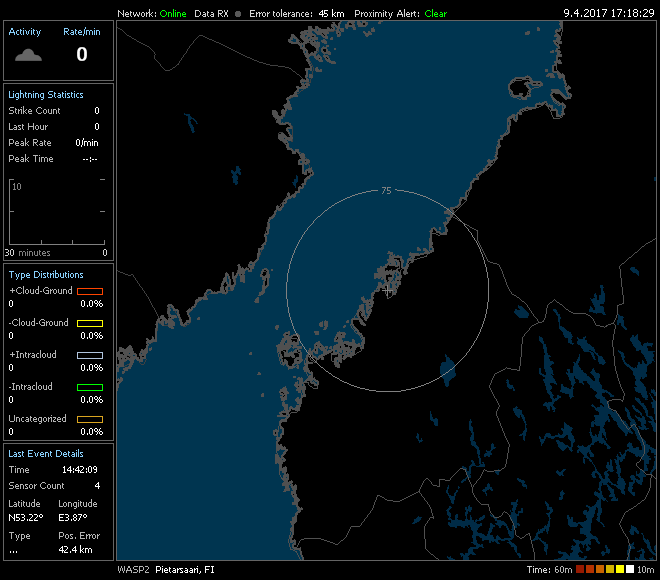
Task: Click the Network Online status text
Action: point(173,14)
